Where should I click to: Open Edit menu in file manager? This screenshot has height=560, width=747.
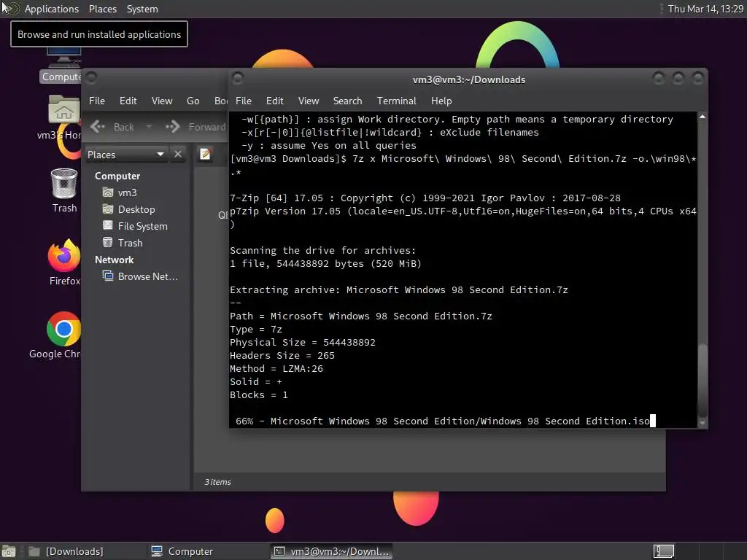(x=128, y=101)
